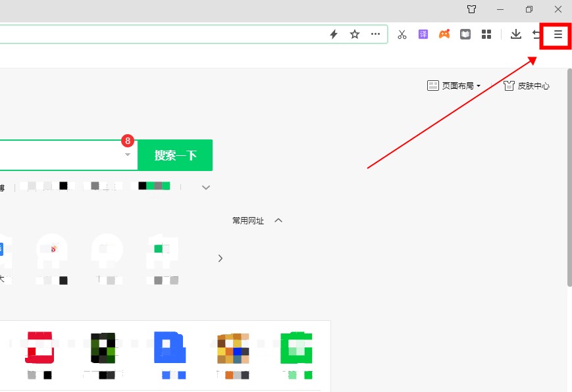Image resolution: width=572 pixels, height=392 pixels.
Task: Click the reader book extension icon
Action: click(465, 34)
